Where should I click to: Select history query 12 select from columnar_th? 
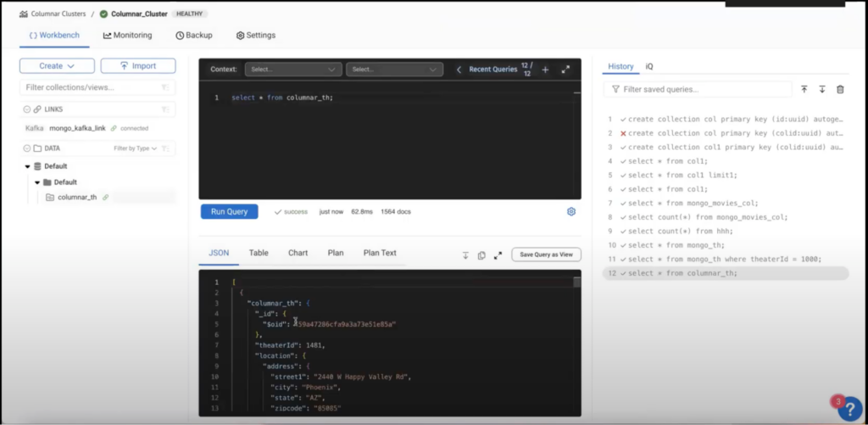click(x=726, y=273)
